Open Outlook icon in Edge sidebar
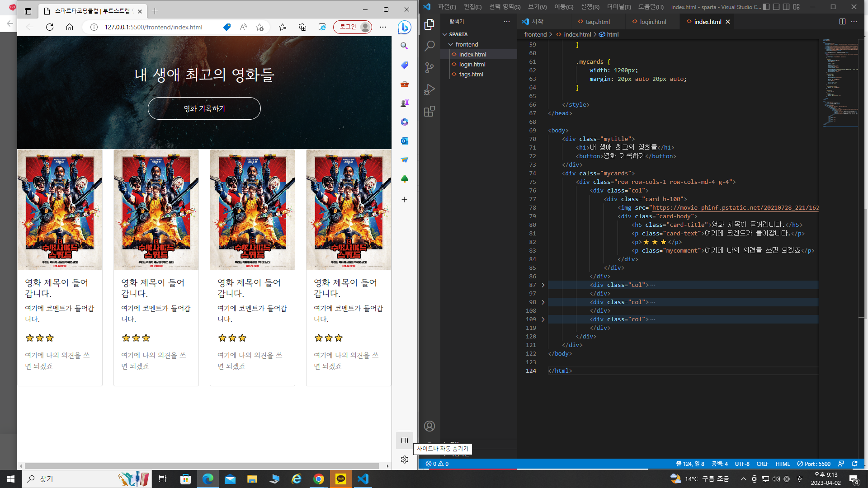 405,141
